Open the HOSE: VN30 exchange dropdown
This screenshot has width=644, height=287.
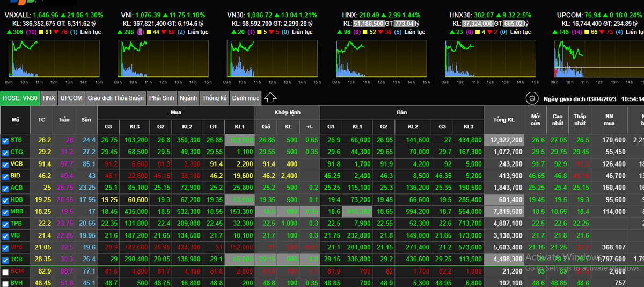tap(20, 98)
